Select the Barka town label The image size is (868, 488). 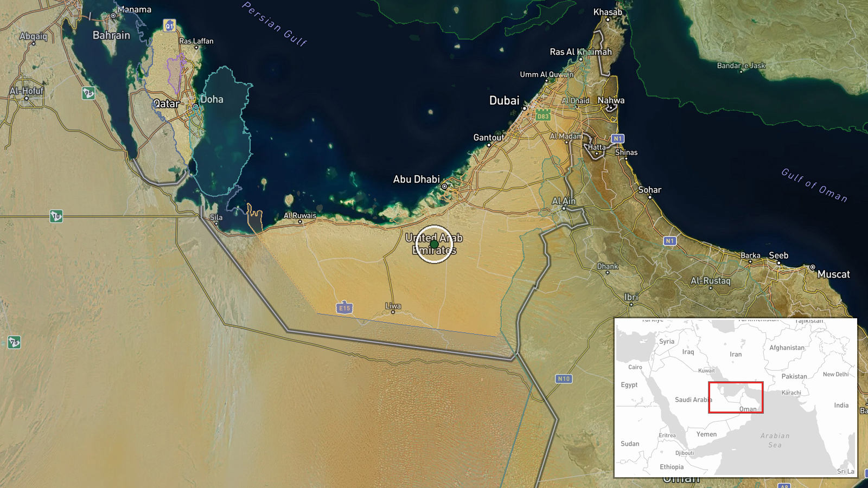coord(750,255)
